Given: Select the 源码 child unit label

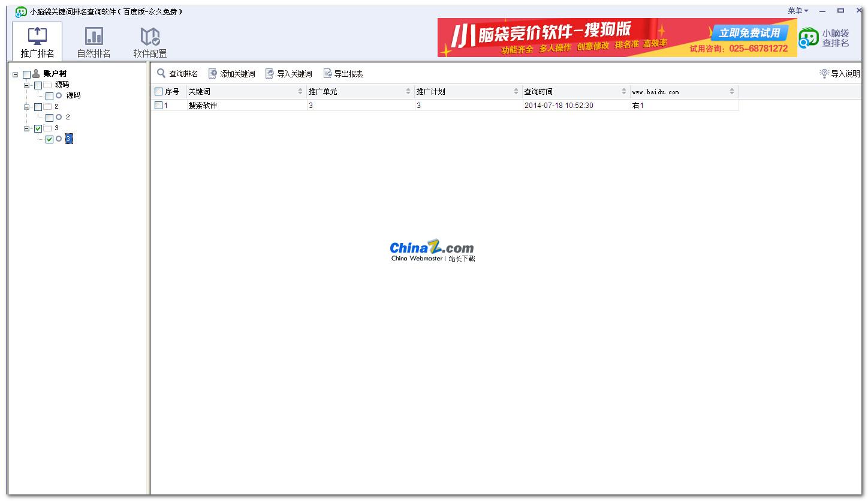Looking at the screenshot, I should point(73,95).
